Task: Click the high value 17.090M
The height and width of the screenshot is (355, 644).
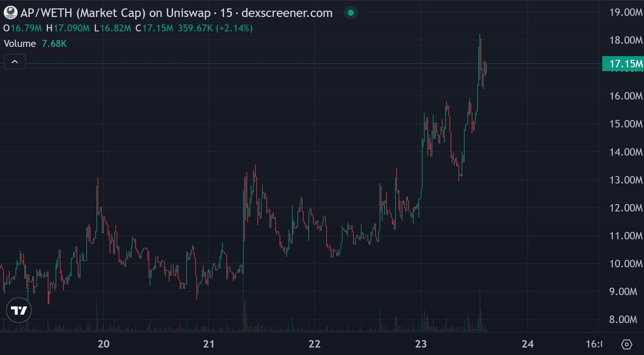Action: point(72,28)
